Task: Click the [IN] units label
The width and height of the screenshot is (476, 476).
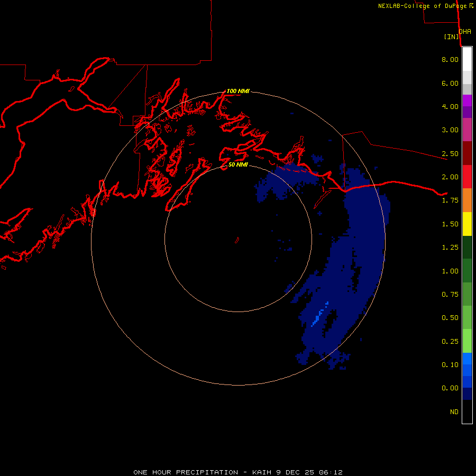Action: (452, 36)
